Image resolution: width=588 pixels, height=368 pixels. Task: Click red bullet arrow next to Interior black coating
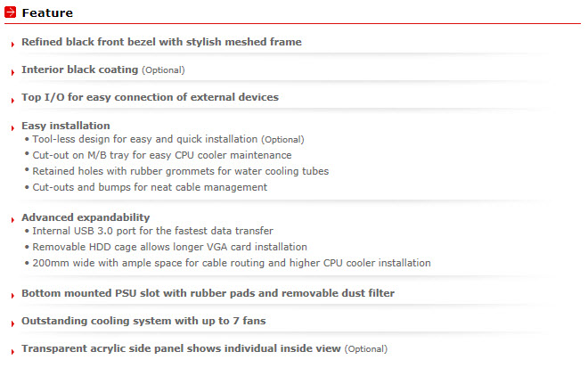click(x=12, y=72)
